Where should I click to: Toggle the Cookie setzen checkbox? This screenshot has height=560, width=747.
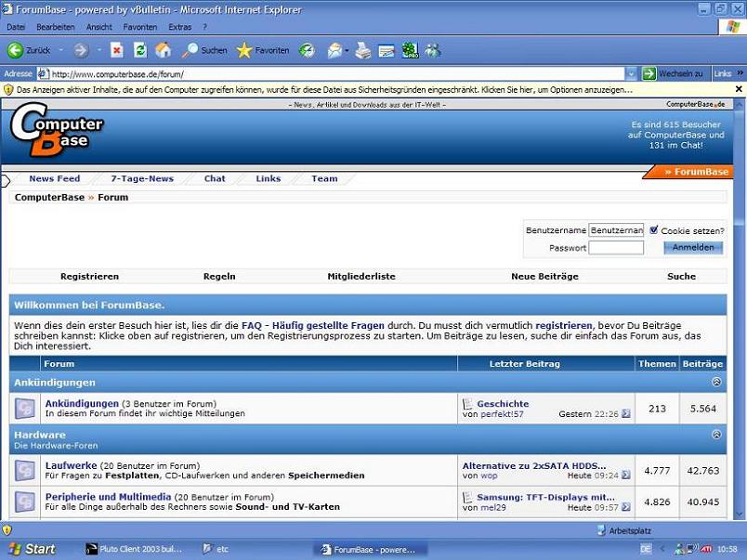click(654, 230)
